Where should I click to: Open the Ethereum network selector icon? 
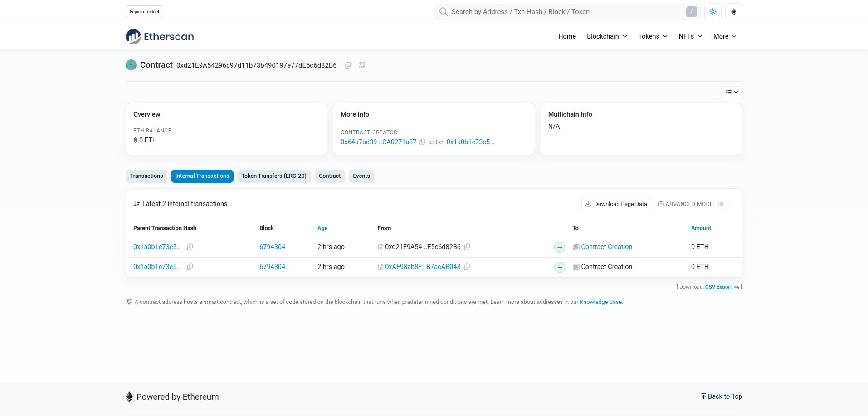(734, 12)
